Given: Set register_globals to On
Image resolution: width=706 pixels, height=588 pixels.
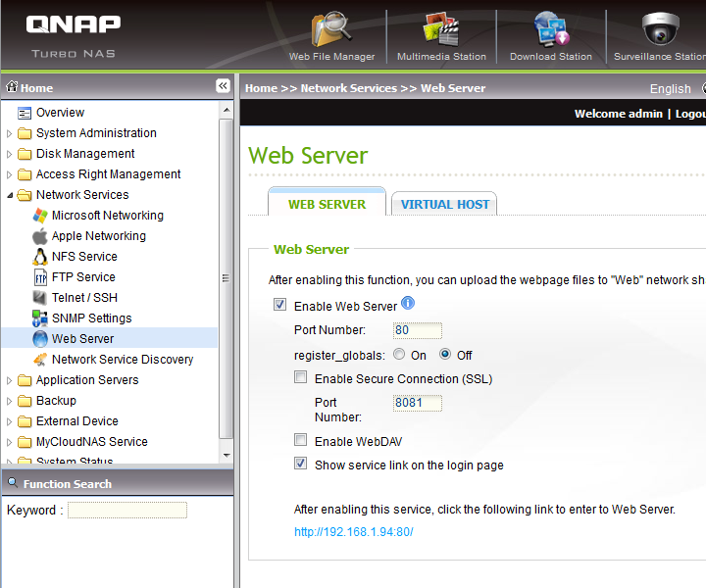Looking at the screenshot, I should coord(399,355).
